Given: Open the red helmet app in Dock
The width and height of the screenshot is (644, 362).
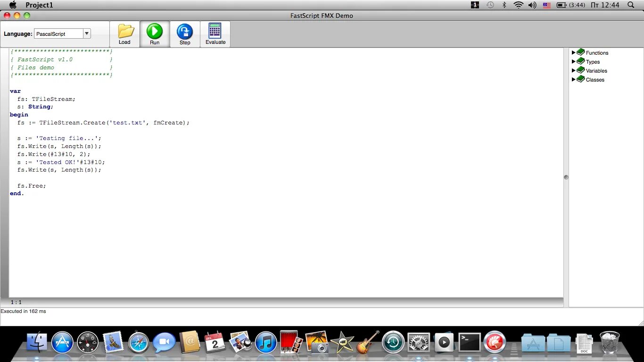Looking at the screenshot, I should [x=495, y=342].
